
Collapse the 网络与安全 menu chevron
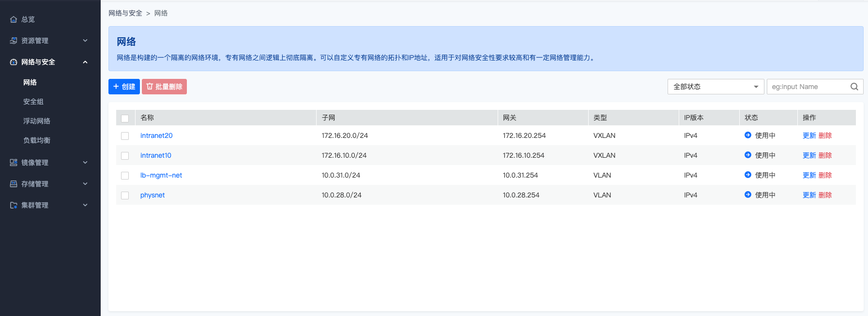click(x=85, y=62)
